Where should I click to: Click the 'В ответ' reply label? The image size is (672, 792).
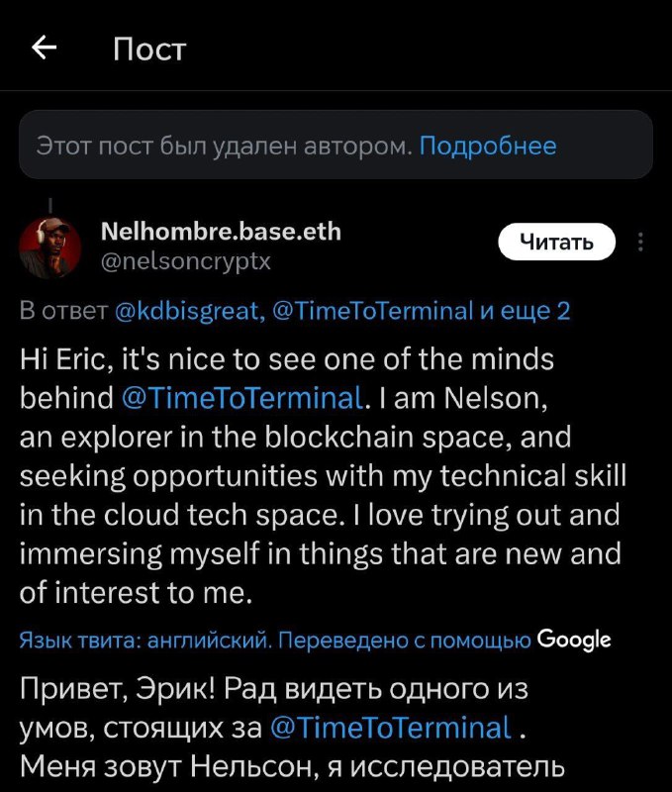64,311
